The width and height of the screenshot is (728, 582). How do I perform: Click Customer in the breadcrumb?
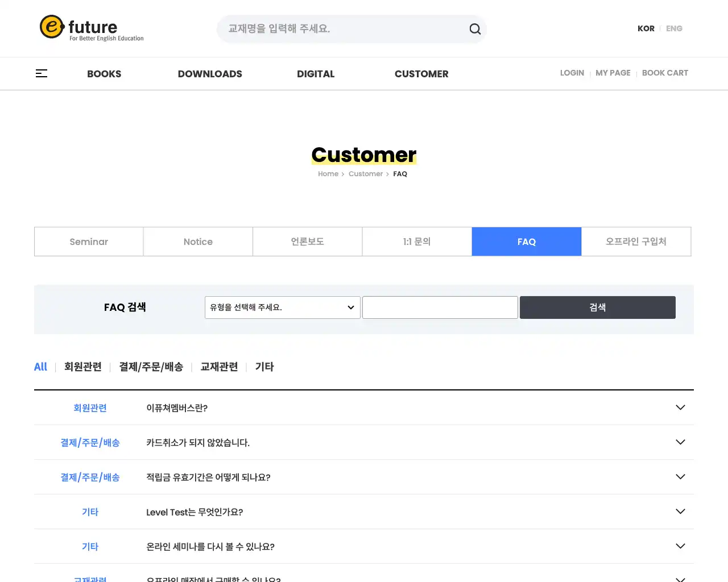366,174
